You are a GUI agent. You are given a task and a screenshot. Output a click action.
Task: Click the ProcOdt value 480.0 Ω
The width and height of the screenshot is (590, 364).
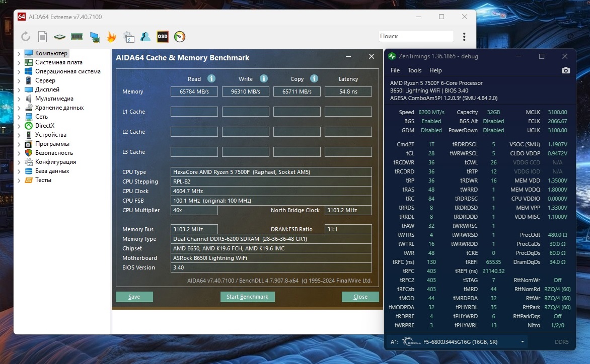pyautogui.click(x=557, y=235)
